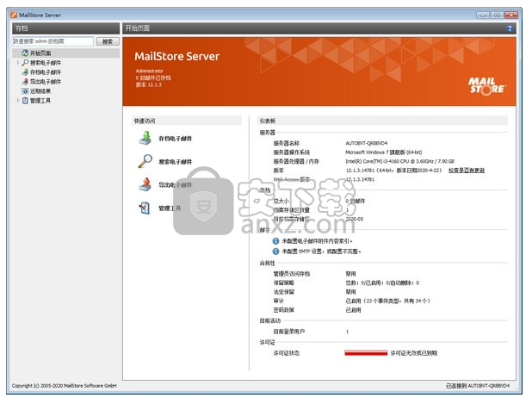Click the 开始页面 header bar title
Screen dimensions: 532x404
138,28
